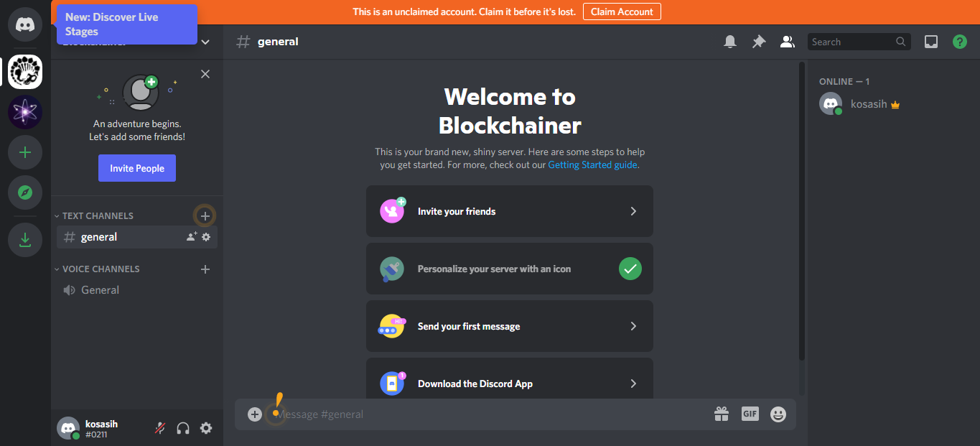Open the green help icon

(960, 42)
